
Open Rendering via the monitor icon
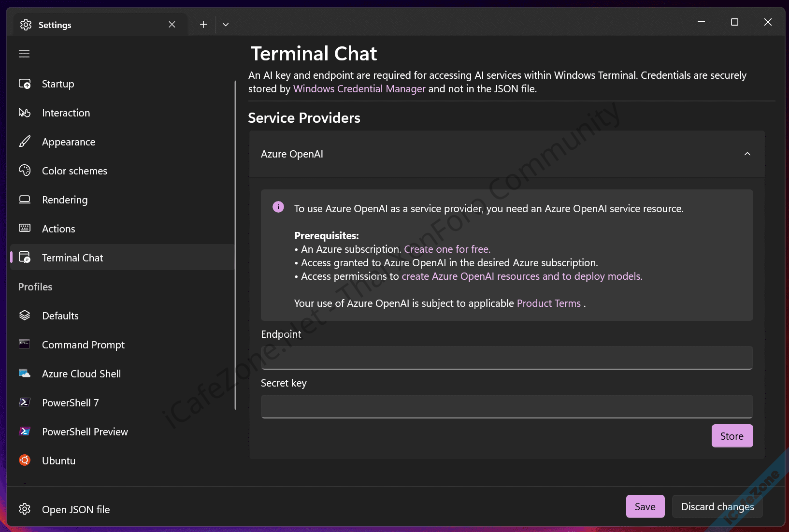pyautogui.click(x=25, y=200)
